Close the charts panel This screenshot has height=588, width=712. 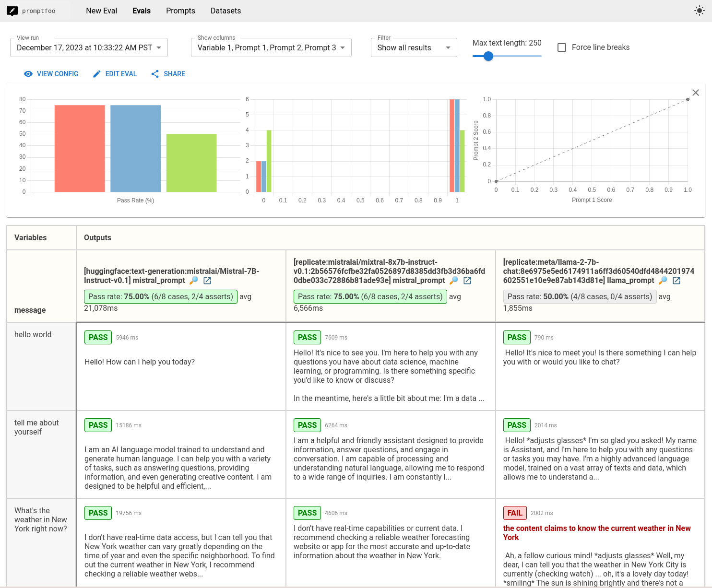coord(695,93)
